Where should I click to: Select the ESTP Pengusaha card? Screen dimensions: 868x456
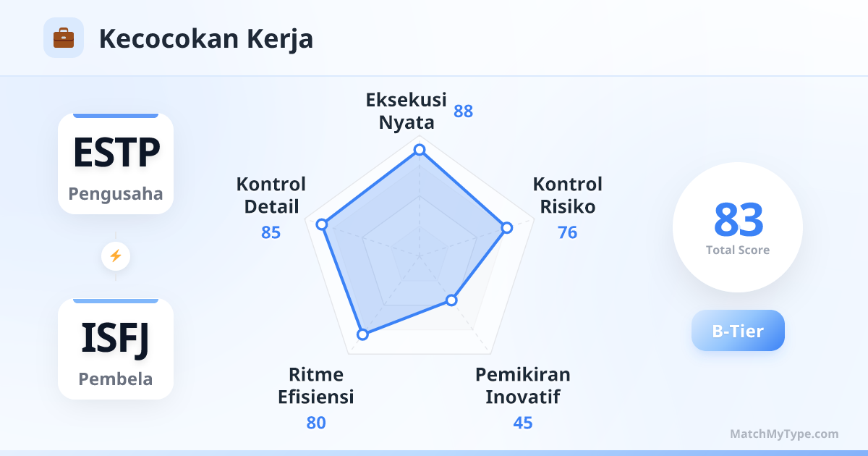point(116,164)
